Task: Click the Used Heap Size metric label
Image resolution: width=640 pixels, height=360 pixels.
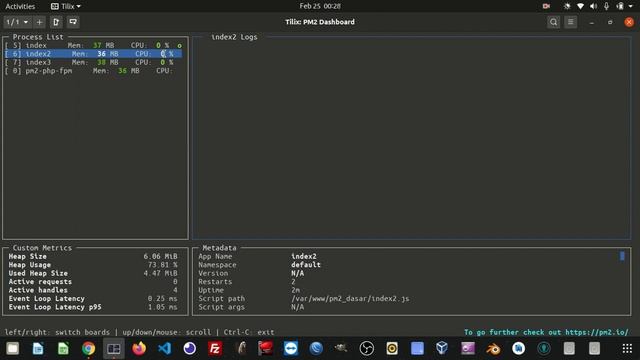Action: [38, 273]
